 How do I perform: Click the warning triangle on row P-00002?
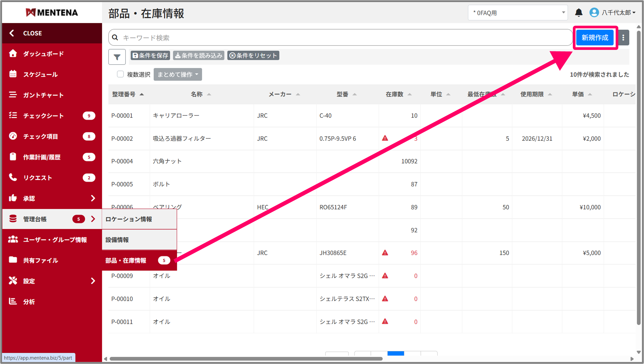pos(385,138)
